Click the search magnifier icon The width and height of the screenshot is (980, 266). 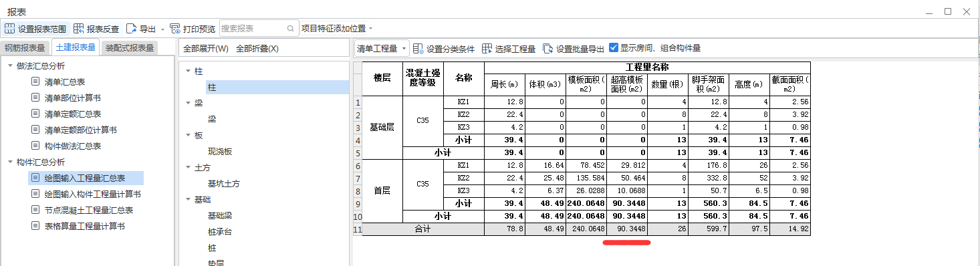pyautogui.click(x=290, y=29)
